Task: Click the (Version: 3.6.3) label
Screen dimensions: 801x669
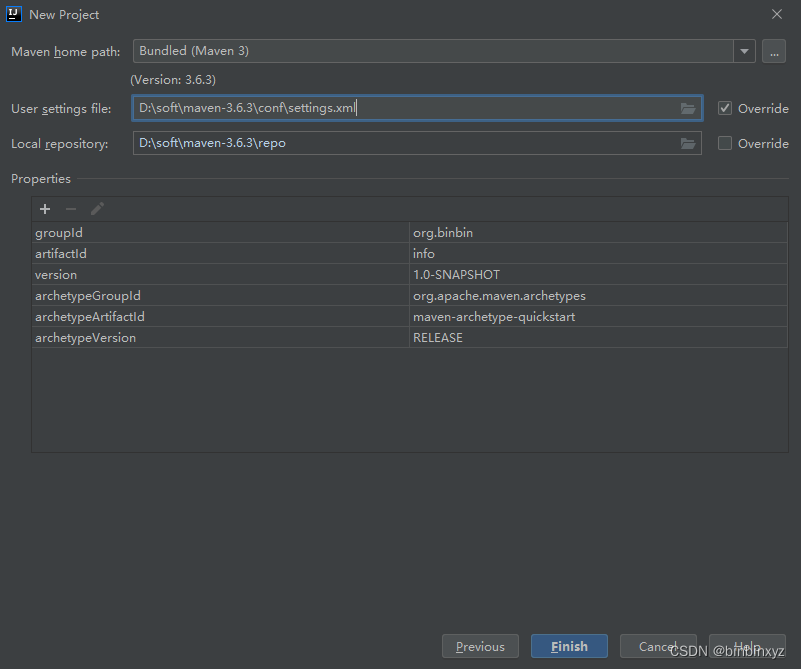Action: 173,80
